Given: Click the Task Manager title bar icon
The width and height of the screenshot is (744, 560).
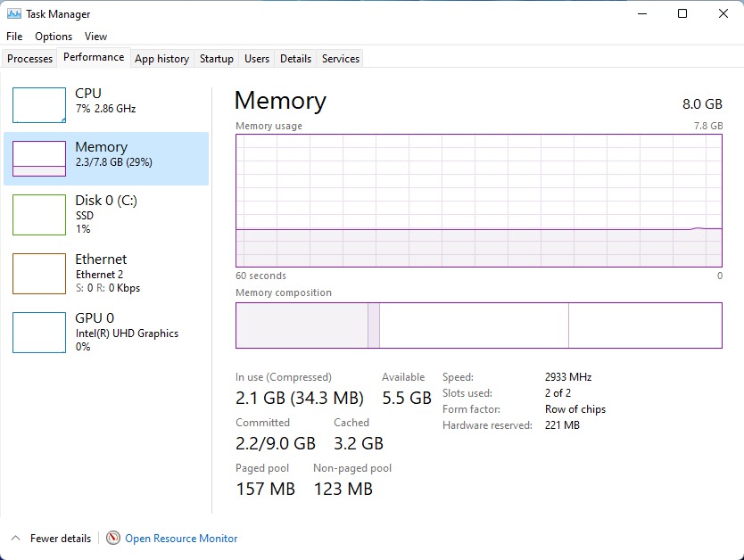Looking at the screenshot, I should [14, 14].
